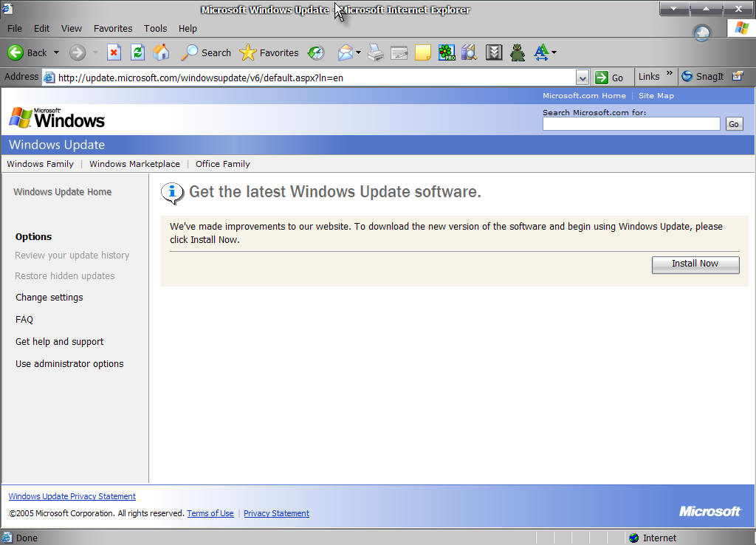Open the footer Privacy Statement link
Image resolution: width=756 pixels, height=545 pixels.
276,513
